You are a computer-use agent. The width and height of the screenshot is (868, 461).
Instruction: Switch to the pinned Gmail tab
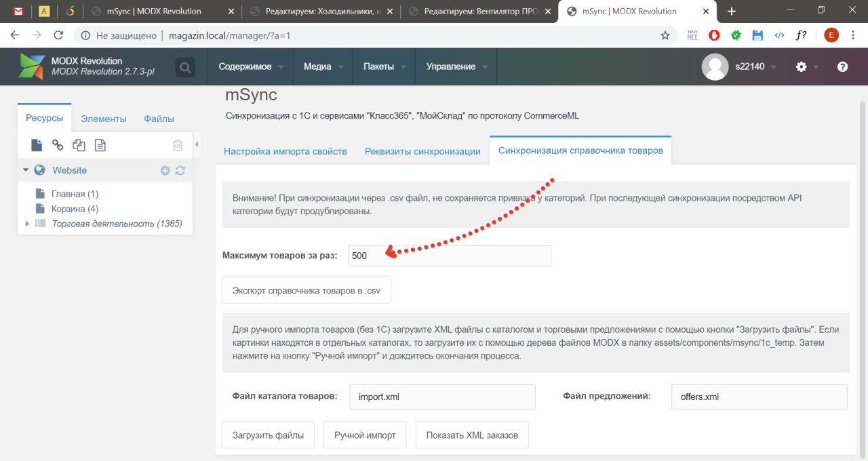click(19, 11)
